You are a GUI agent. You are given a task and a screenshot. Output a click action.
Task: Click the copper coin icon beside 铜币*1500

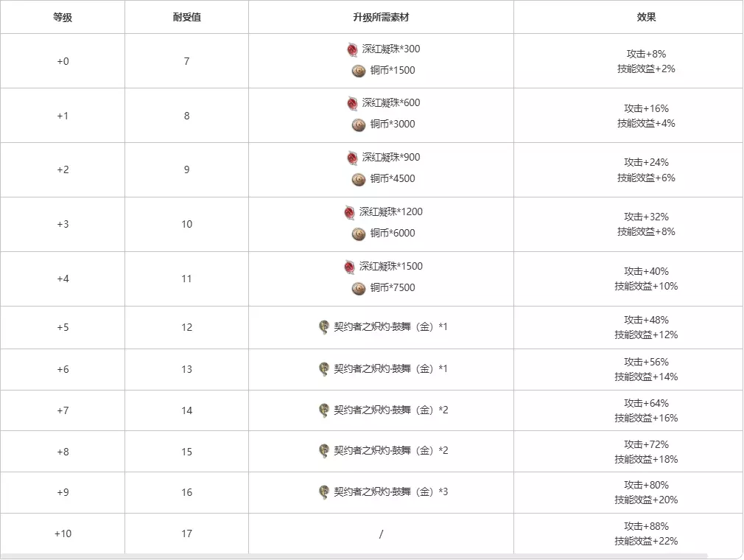[359, 71]
